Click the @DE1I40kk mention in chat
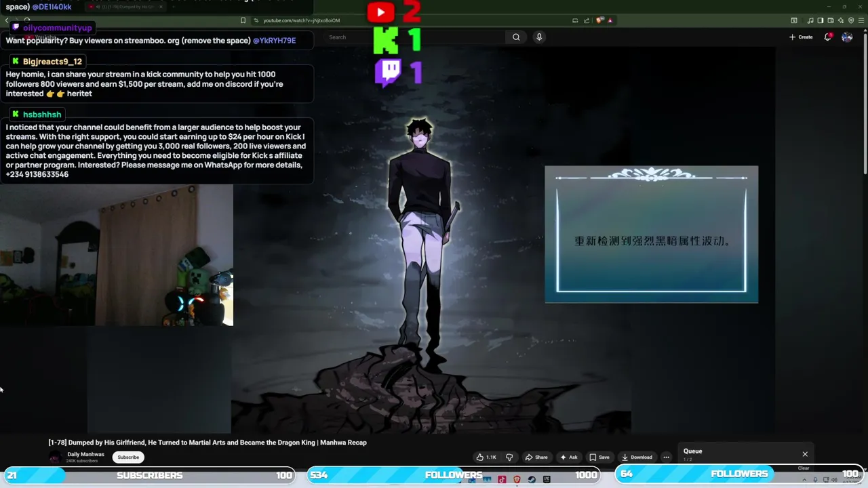The height and width of the screenshot is (488, 868). pyautogui.click(x=52, y=7)
